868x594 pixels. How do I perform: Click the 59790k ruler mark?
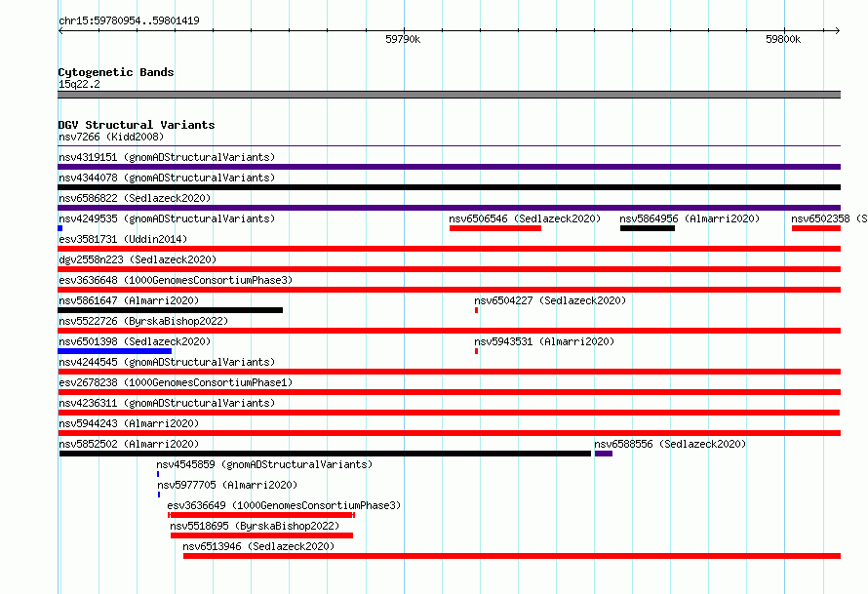(x=403, y=39)
